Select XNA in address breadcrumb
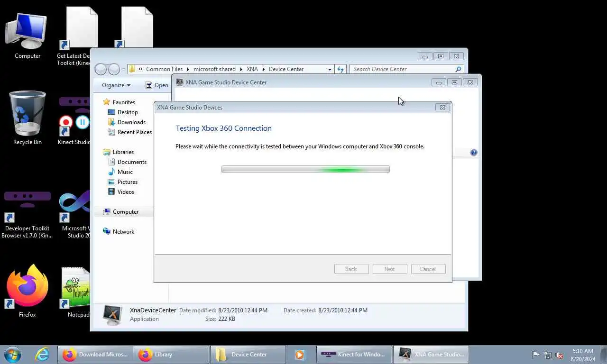Screen dimensions: 607x364 (x=252, y=69)
